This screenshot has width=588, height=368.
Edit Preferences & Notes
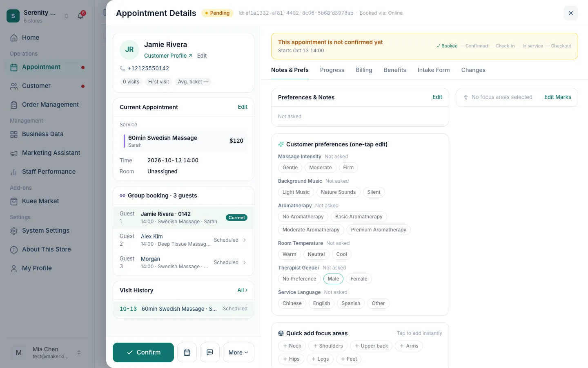[437, 97]
